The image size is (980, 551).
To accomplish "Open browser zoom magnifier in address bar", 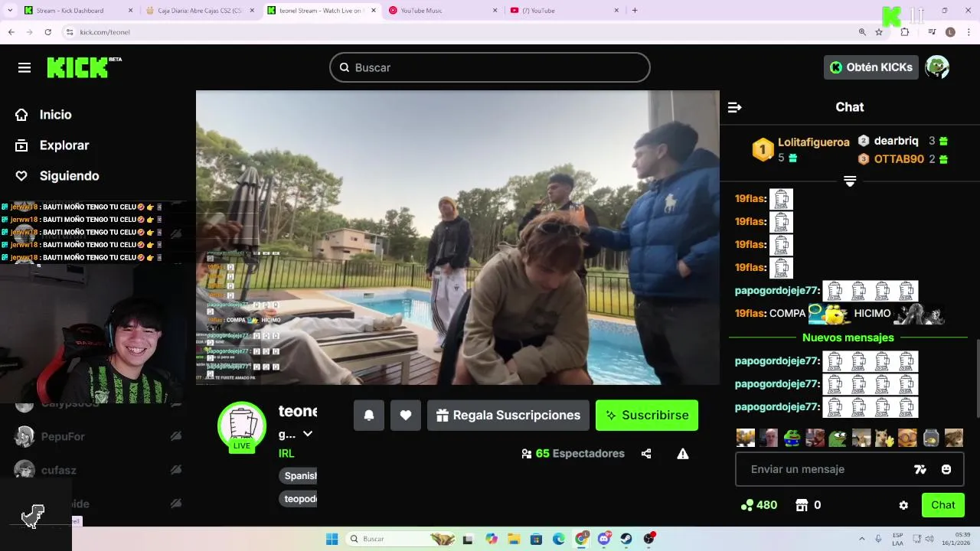I will click(x=862, y=32).
